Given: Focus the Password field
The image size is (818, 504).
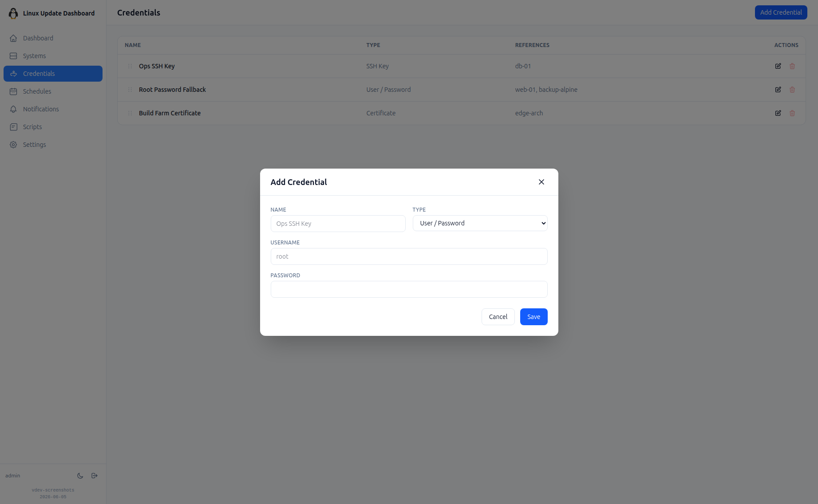Looking at the screenshot, I should click(409, 289).
